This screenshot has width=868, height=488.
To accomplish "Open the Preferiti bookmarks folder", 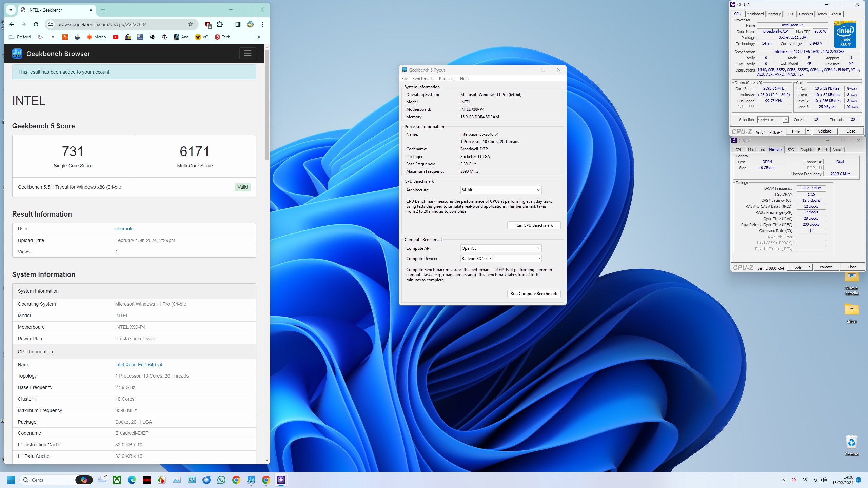I will point(20,37).
